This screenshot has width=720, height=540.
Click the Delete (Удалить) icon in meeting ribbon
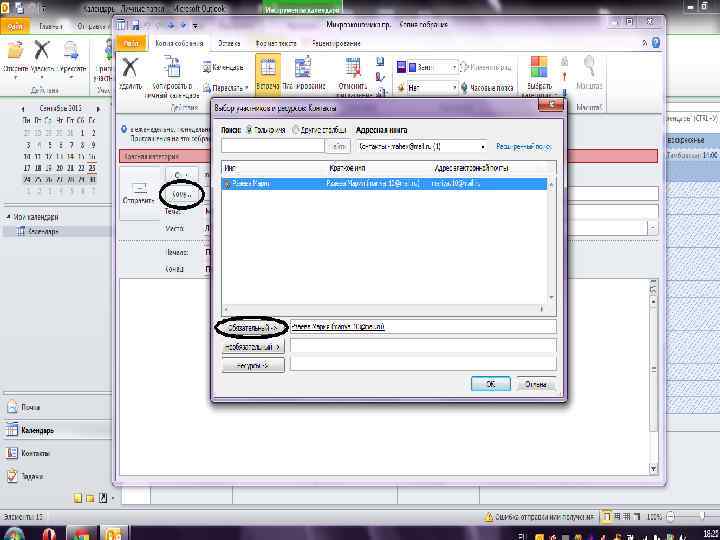click(130, 73)
